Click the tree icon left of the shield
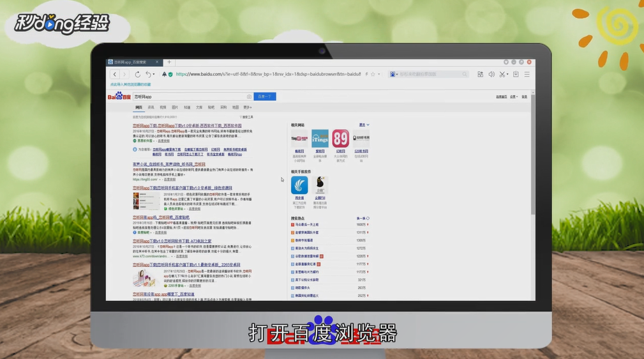Screen dimensions: 644x359 pyautogui.click(x=164, y=75)
